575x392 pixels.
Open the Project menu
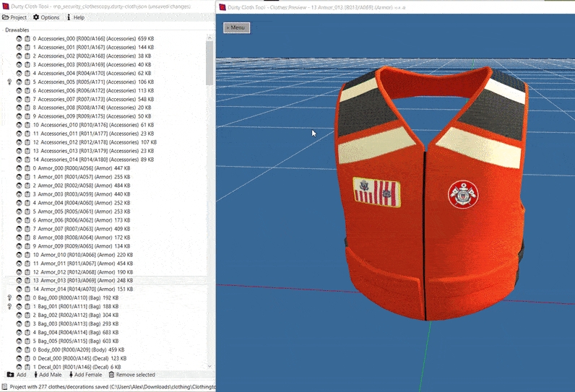tap(14, 17)
